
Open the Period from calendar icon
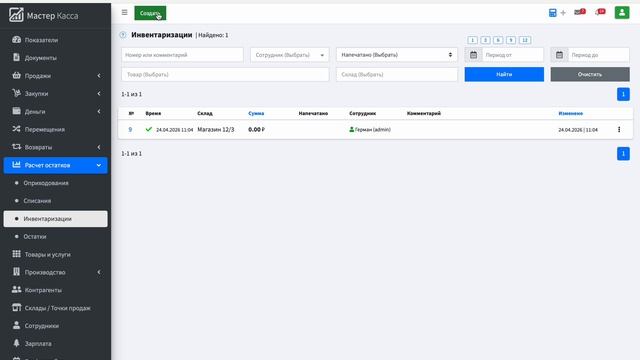pyautogui.click(x=473, y=55)
